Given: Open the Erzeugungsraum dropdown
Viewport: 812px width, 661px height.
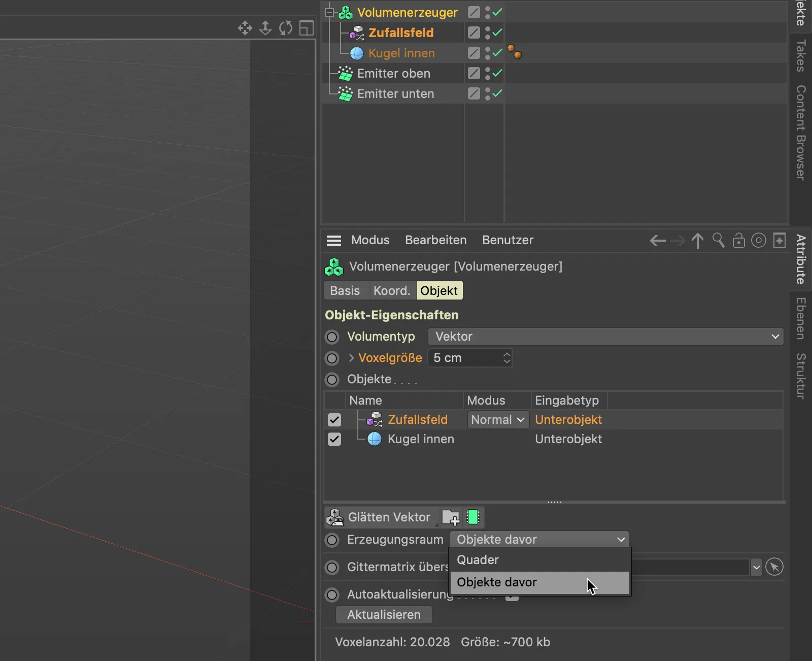Looking at the screenshot, I should 539,540.
